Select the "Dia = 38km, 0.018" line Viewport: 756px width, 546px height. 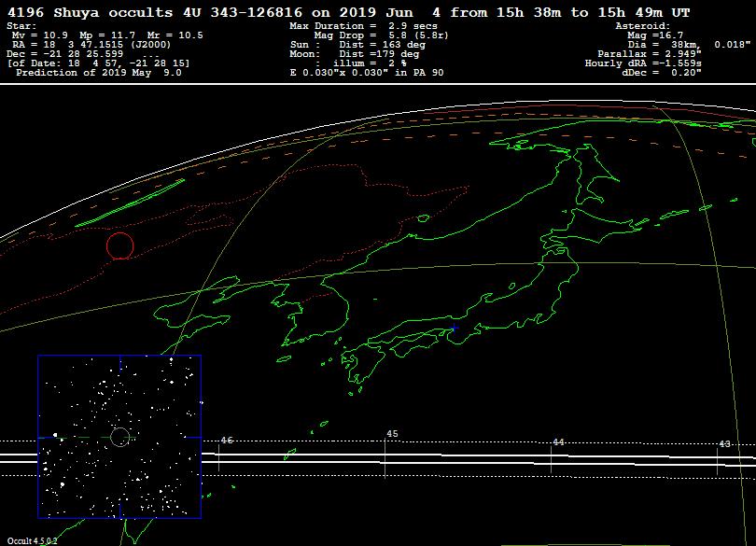pyautogui.click(x=689, y=45)
